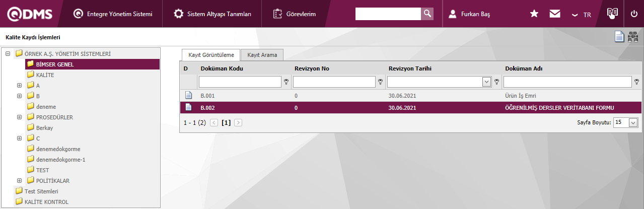The height and width of the screenshot is (209, 644).
Task: Expand the B folder node
Action: pos(19,96)
